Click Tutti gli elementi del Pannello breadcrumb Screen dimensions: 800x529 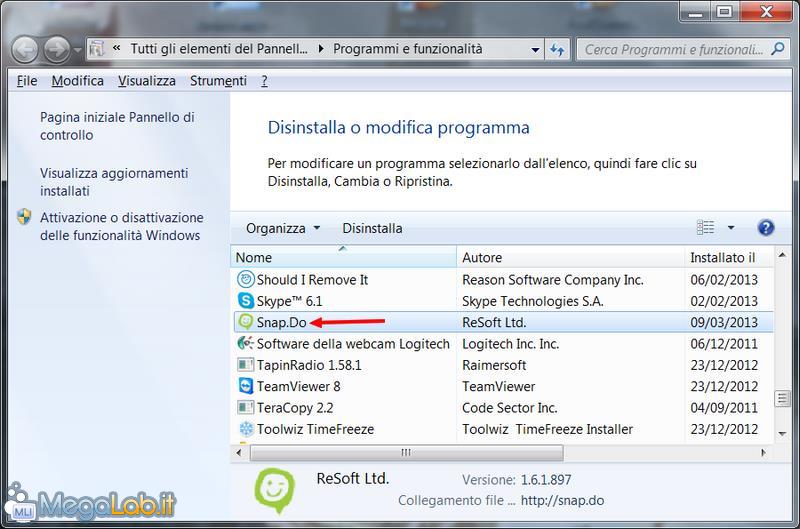(x=219, y=49)
